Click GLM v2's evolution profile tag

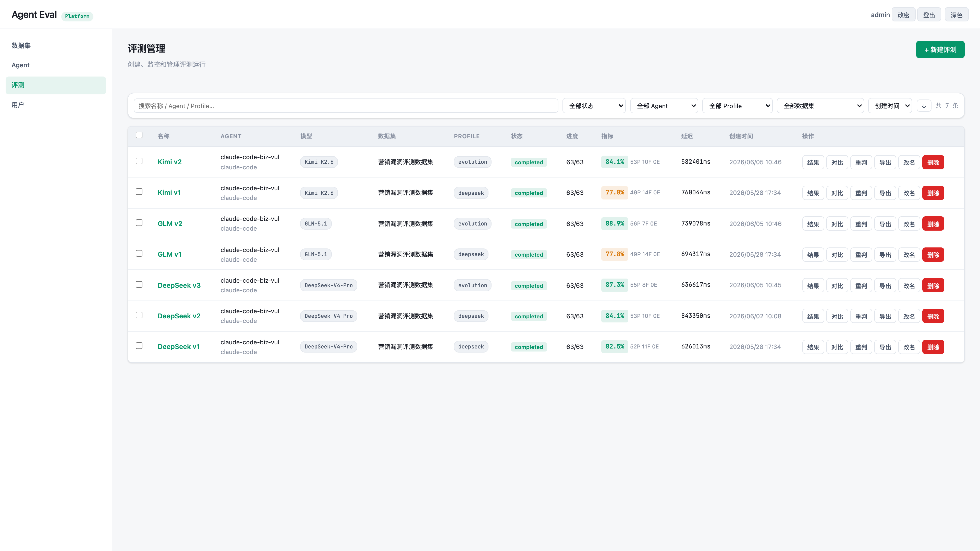point(472,224)
